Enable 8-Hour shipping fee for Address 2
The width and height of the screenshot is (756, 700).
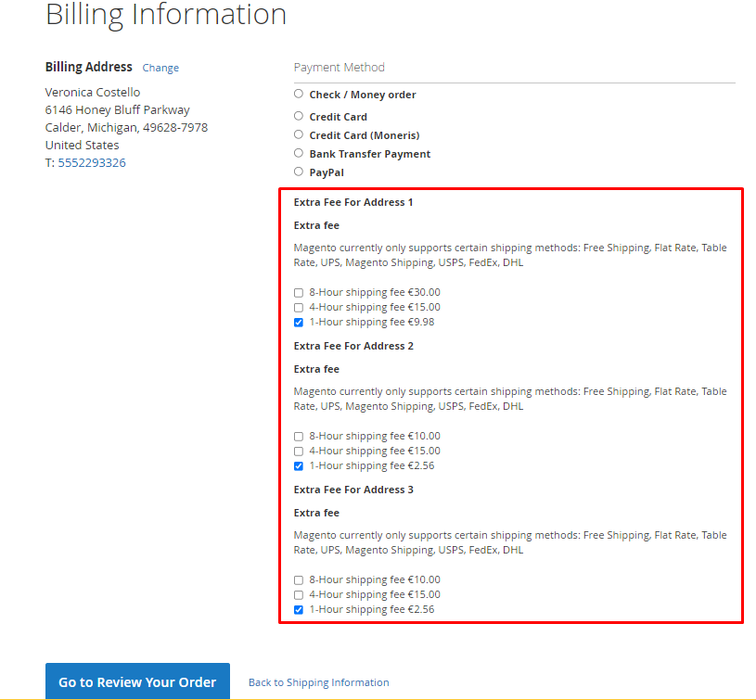click(299, 437)
